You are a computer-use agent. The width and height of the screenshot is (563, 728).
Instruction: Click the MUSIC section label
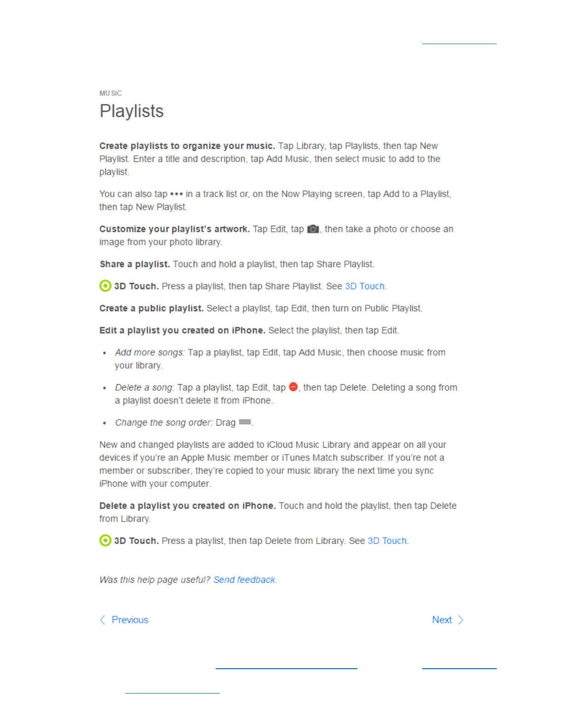110,93
